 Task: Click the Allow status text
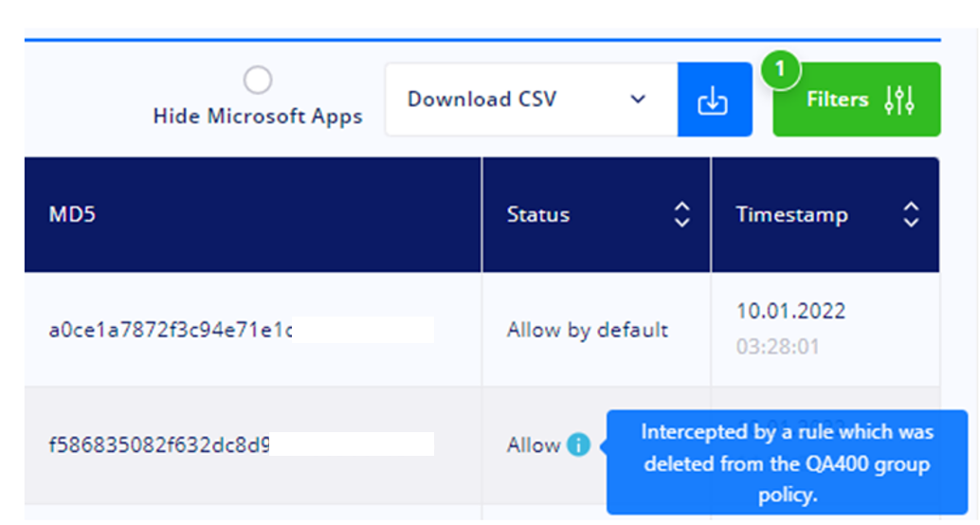534,445
